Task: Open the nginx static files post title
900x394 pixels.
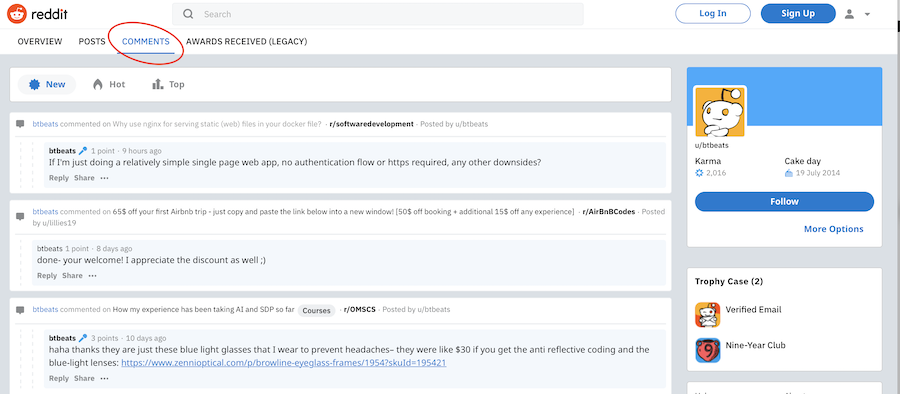Action: [x=217, y=124]
